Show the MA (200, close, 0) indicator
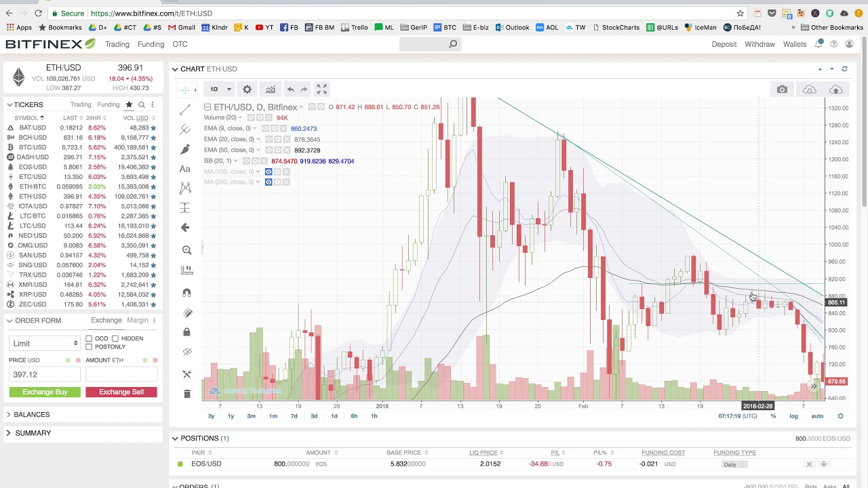This screenshot has height=488, width=868. pyautogui.click(x=269, y=182)
